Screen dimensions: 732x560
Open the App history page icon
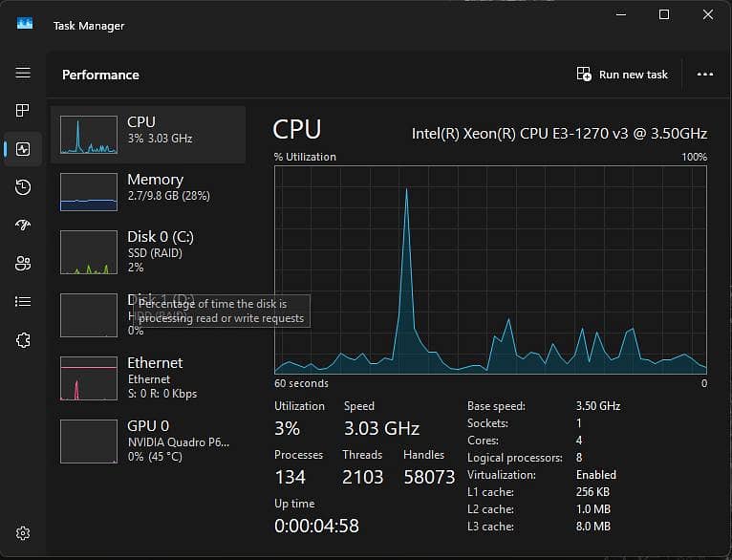click(23, 187)
